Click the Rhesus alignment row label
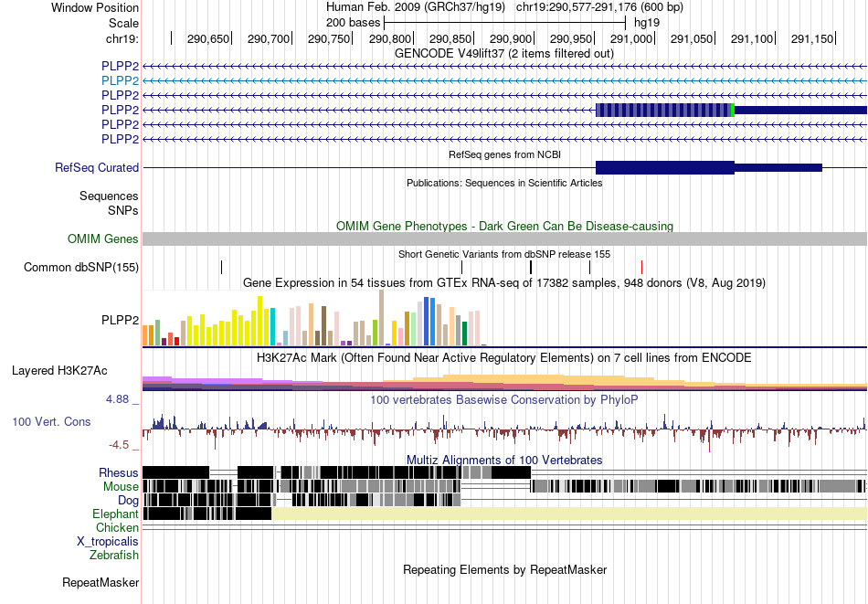This screenshot has width=868, height=604. point(119,472)
